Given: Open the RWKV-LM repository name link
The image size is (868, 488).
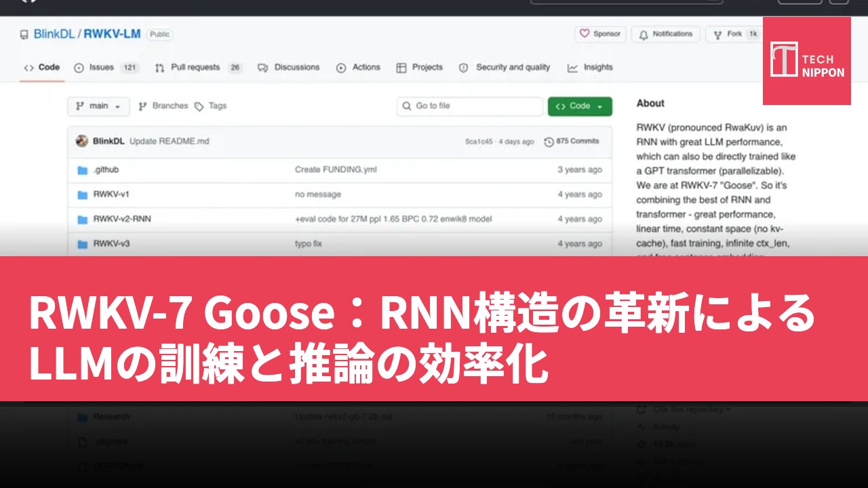Looking at the screenshot, I should pos(113,35).
